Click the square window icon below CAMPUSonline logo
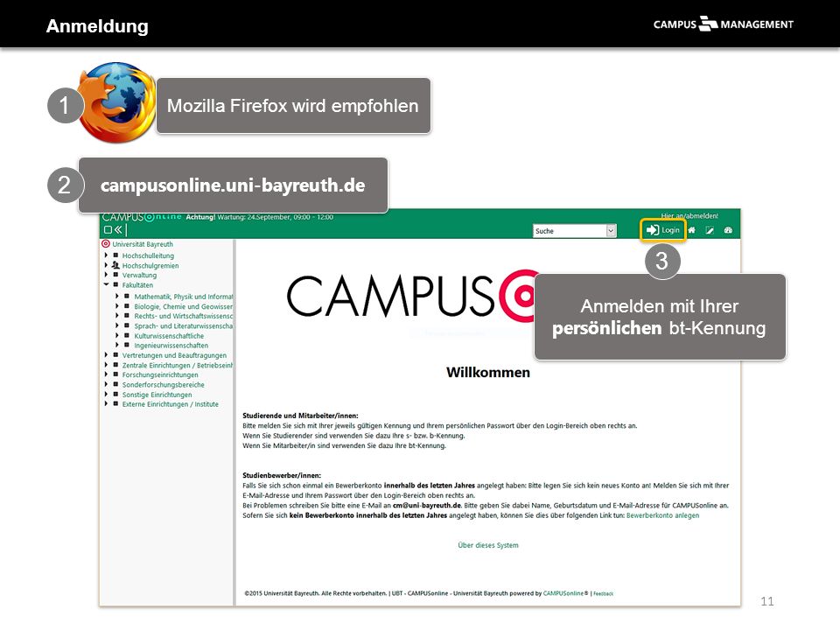This screenshot has width=840, height=630. pos(108,230)
